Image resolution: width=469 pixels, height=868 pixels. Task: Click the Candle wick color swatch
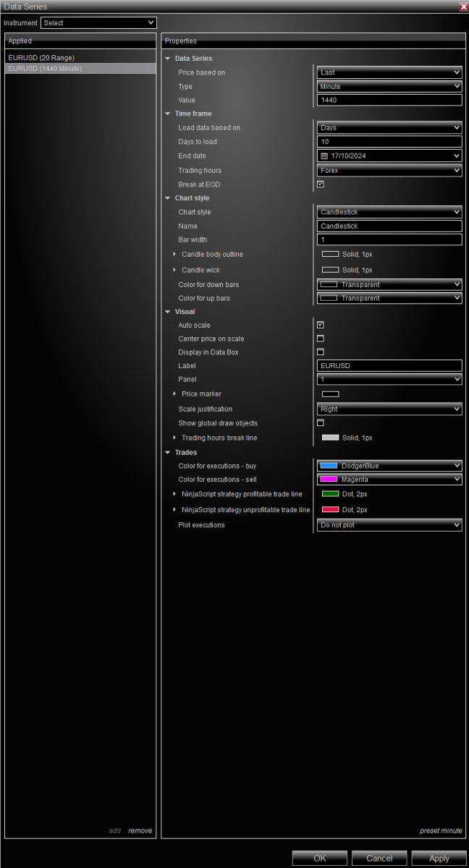(330, 270)
